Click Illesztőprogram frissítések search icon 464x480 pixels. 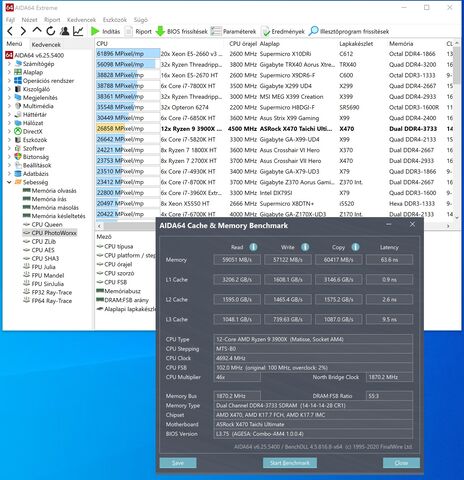pyautogui.click(x=313, y=31)
